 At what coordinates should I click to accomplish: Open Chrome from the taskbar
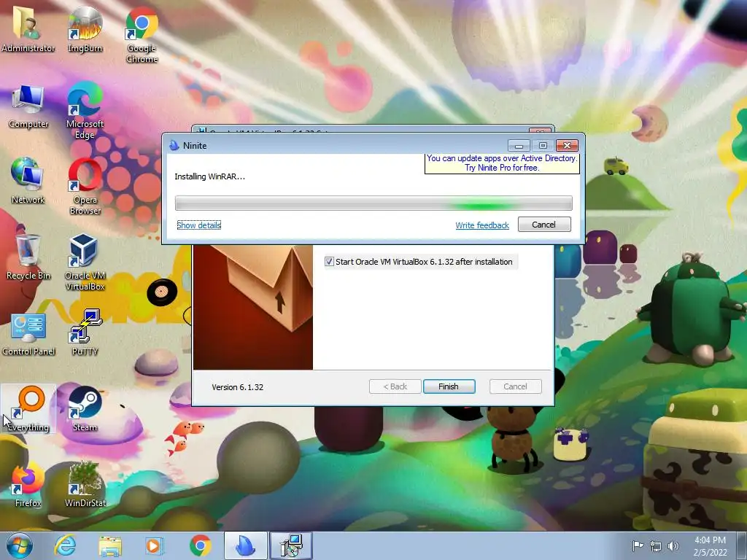pyautogui.click(x=200, y=545)
